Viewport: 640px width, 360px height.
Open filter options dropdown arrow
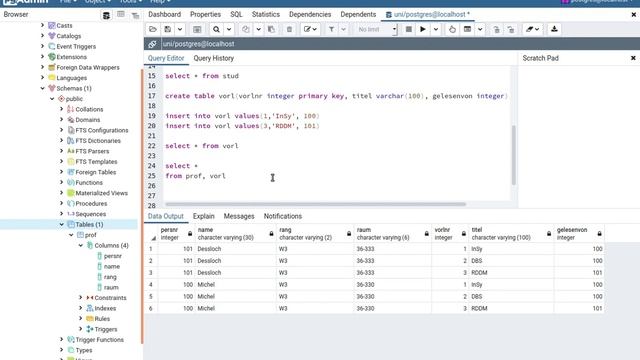[x=343, y=29]
